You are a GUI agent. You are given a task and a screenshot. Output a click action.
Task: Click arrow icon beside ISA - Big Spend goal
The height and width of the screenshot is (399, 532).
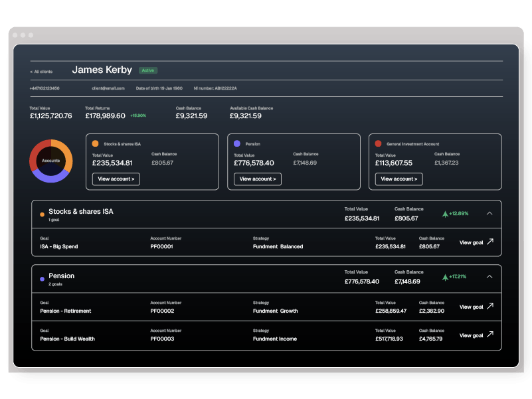point(490,242)
